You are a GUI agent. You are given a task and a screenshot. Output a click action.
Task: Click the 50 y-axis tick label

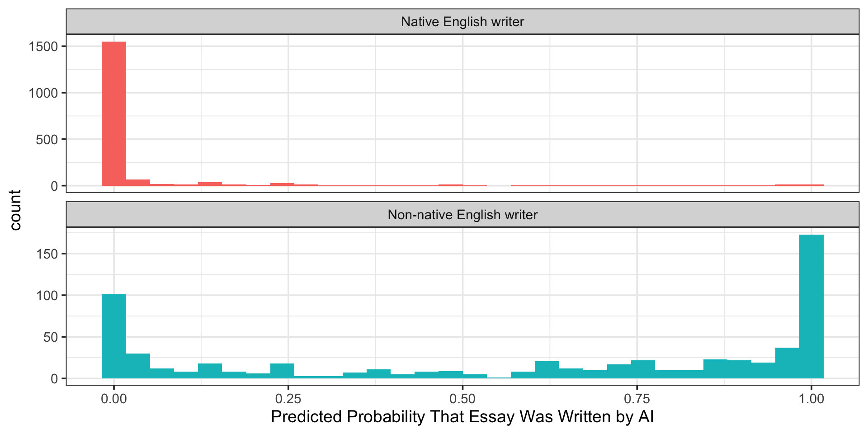coord(51,337)
